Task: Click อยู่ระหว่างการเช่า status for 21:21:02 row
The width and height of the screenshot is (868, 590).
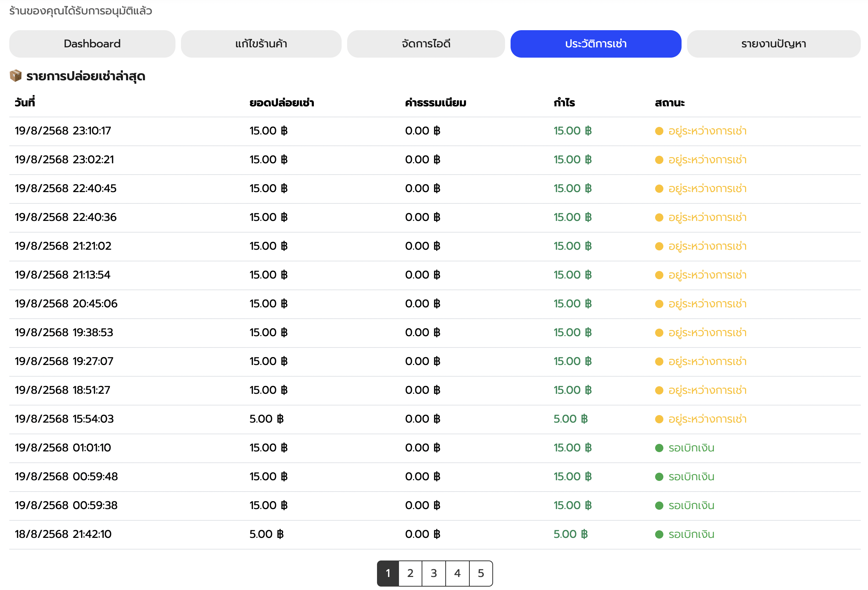Action: (x=707, y=246)
